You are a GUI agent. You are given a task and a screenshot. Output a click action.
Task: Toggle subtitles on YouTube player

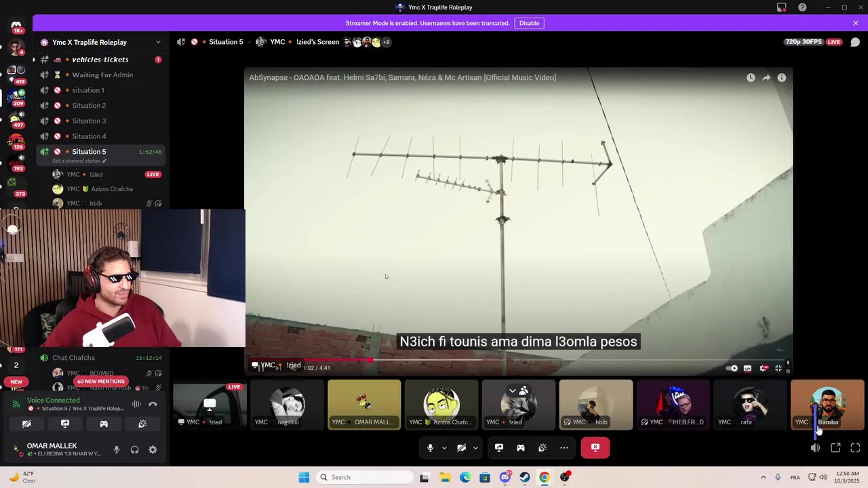tap(747, 368)
